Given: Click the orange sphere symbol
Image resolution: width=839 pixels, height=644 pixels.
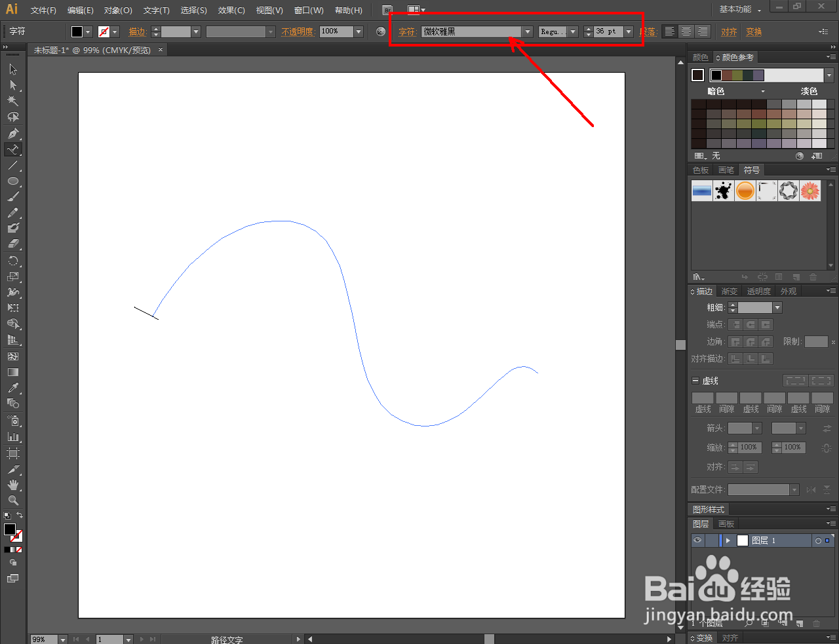Looking at the screenshot, I should pos(745,191).
